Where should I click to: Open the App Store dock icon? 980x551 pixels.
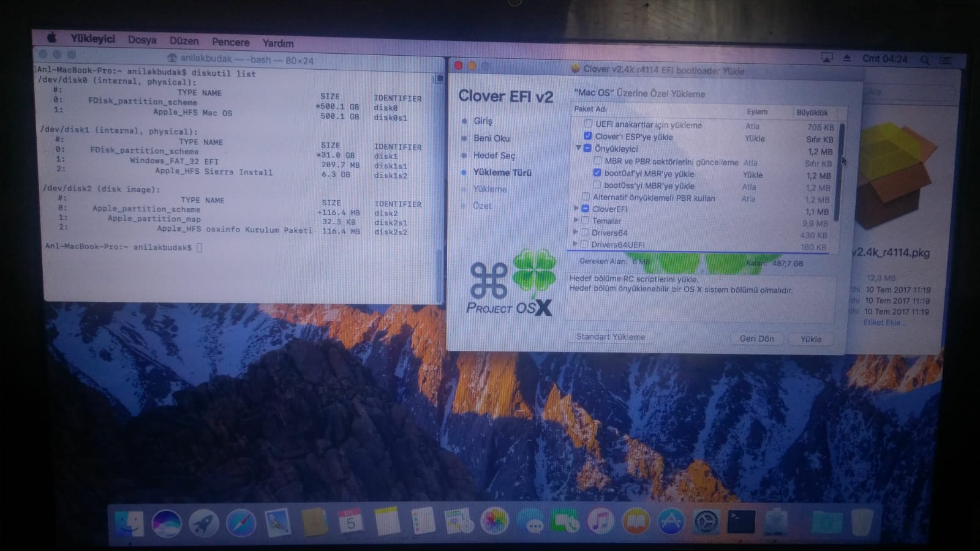(x=670, y=523)
